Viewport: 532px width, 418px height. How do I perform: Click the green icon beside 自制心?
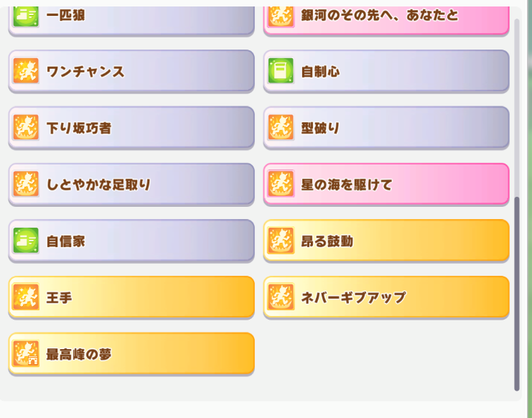click(281, 71)
